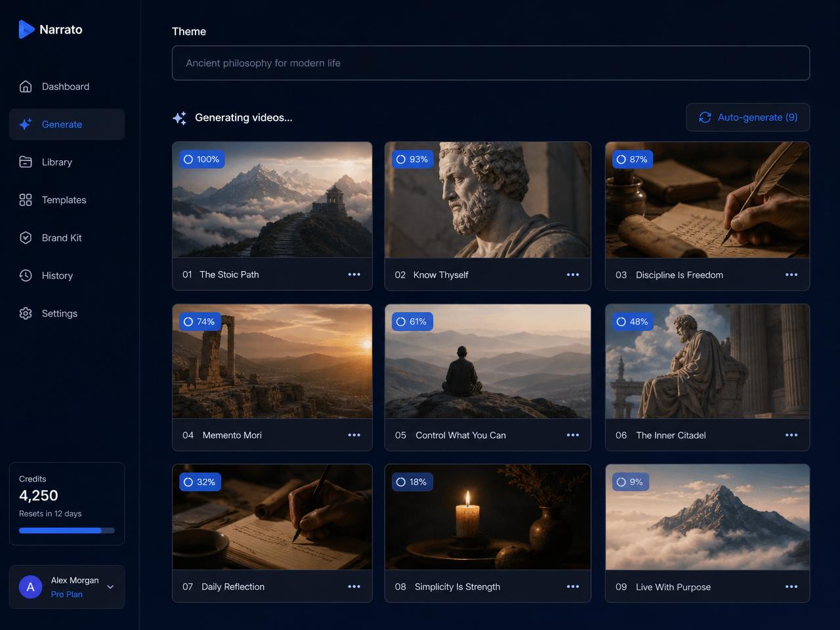Click the "Generating videos..." heading
The height and width of the screenshot is (630, 840).
click(x=243, y=117)
